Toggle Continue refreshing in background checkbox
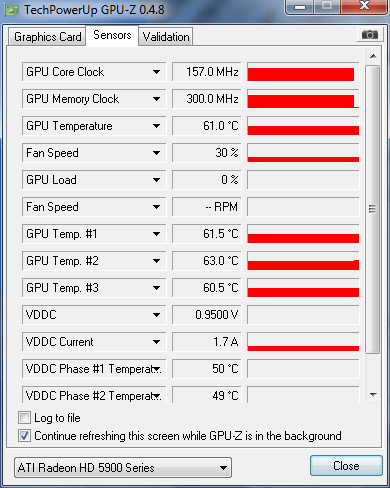 tap(24, 436)
